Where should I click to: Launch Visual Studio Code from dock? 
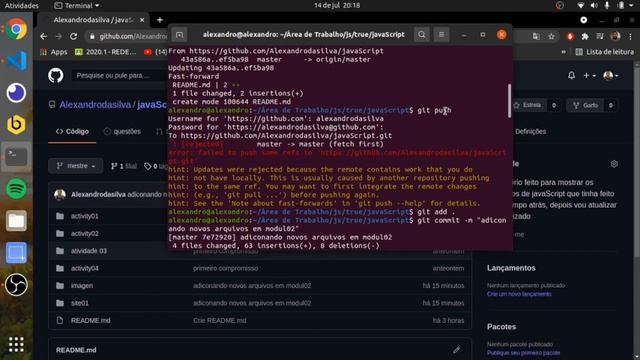(x=16, y=61)
